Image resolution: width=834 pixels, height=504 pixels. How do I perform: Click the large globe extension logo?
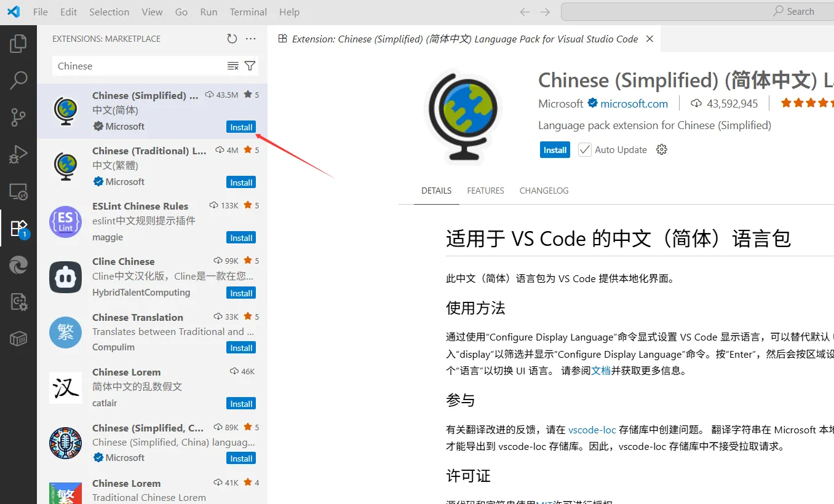click(x=464, y=117)
